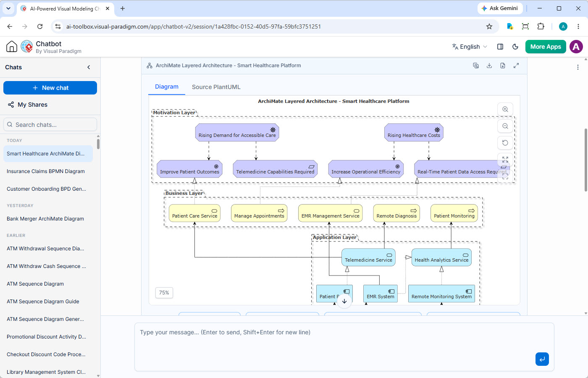Open Bank Merger ArchiMate Diagram chat
The image size is (588, 378).
48,219
